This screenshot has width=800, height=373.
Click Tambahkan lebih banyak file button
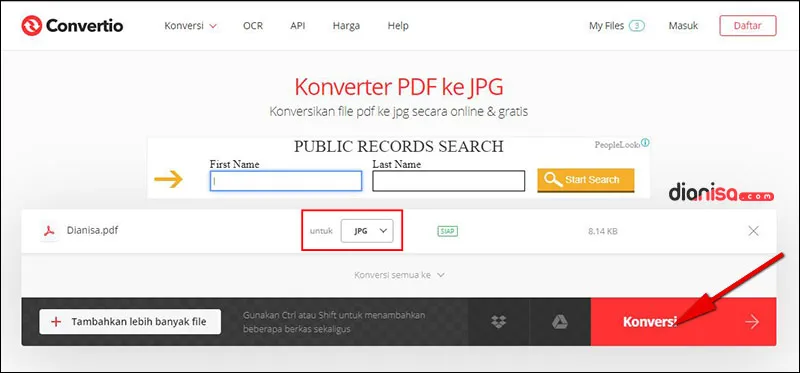pyautogui.click(x=130, y=321)
